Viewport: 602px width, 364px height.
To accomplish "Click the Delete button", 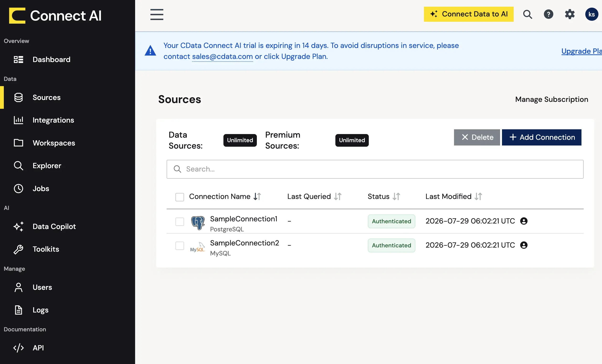I will 477,137.
